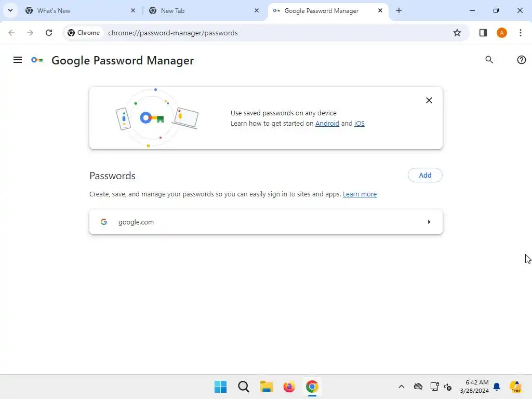532x399 pixels.
Task: Expand the google.com entry arrow
Action: pyautogui.click(x=429, y=222)
